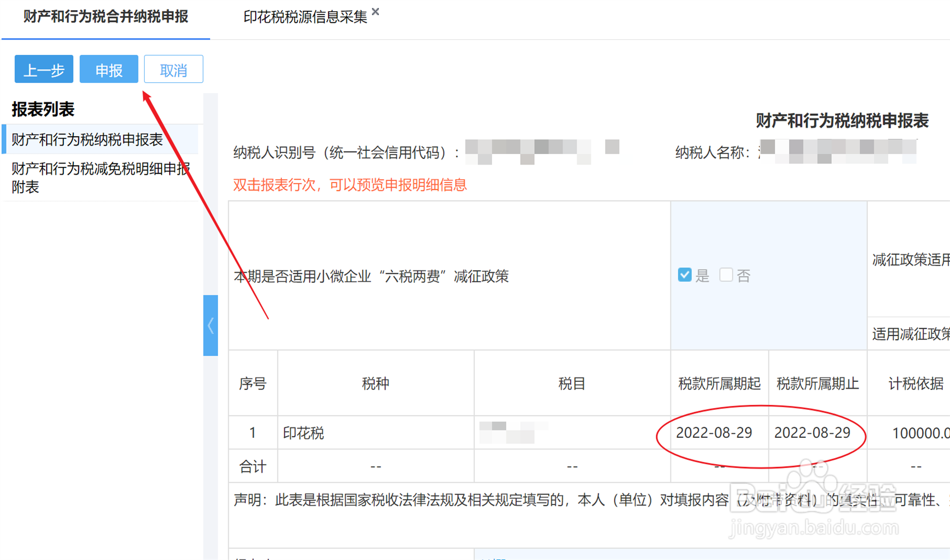Image resolution: width=950 pixels, height=560 pixels.
Task: Collapse the 报表列表 sidebar panel
Action: (210, 325)
